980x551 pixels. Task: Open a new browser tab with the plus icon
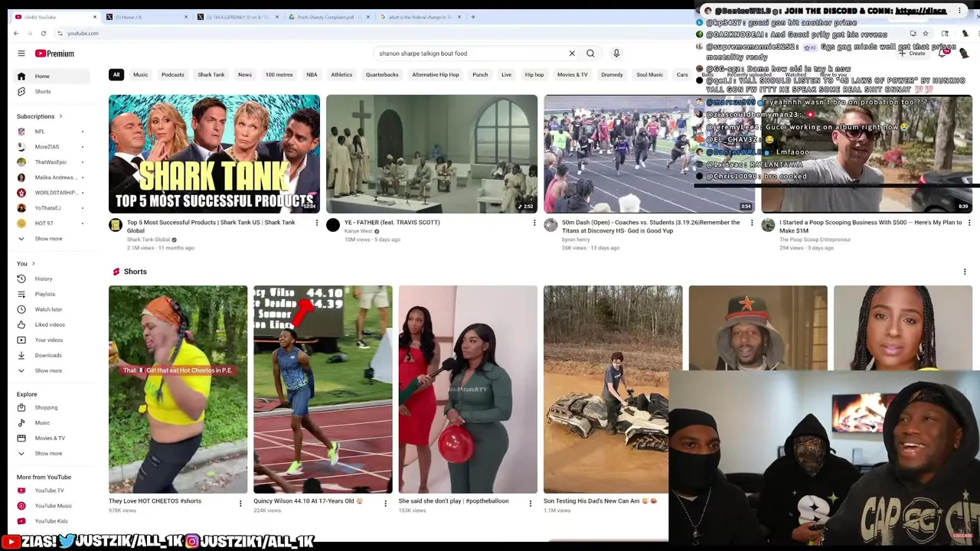click(473, 16)
